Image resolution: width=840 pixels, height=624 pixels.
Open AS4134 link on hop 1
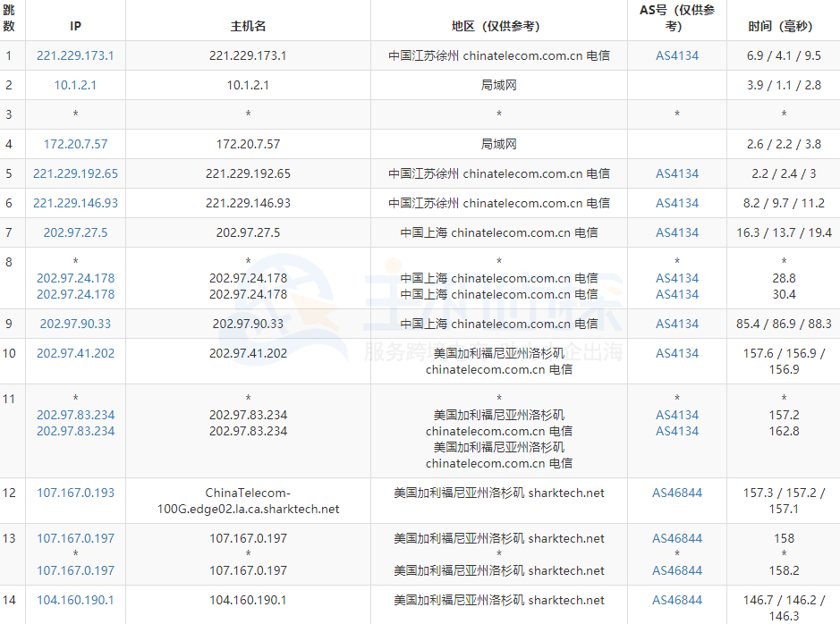[x=675, y=55]
